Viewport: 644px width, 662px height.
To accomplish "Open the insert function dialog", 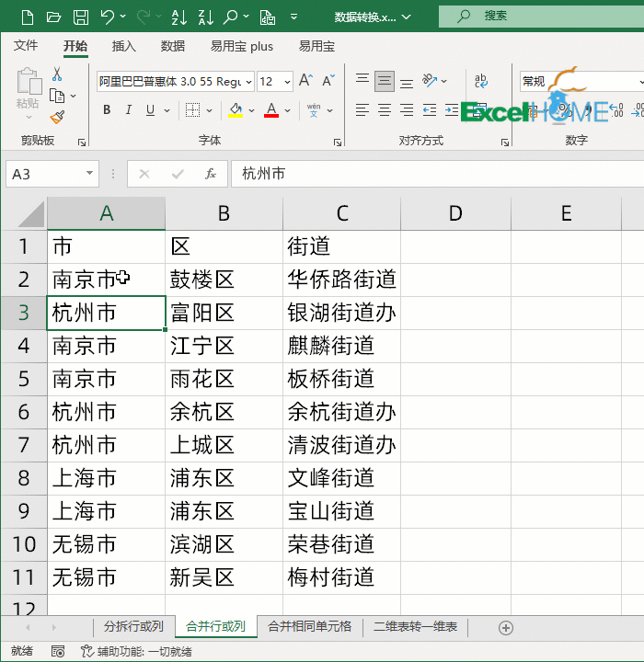I will (210, 174).
